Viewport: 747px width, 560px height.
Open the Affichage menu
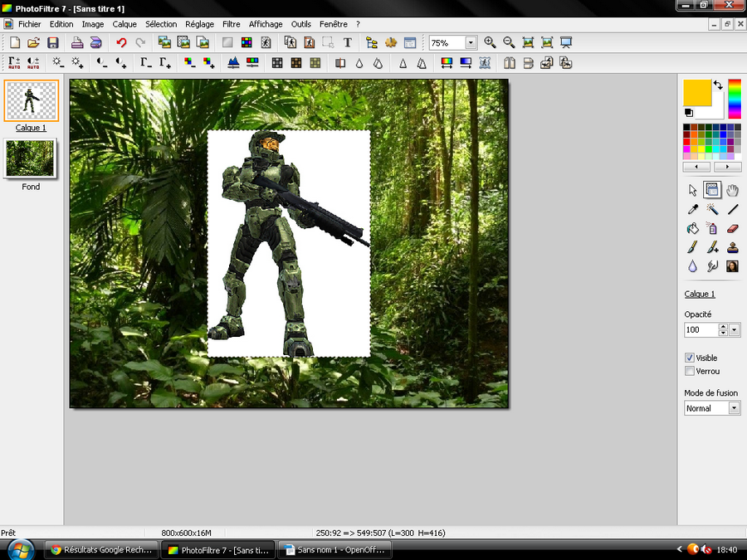[266, 24]
